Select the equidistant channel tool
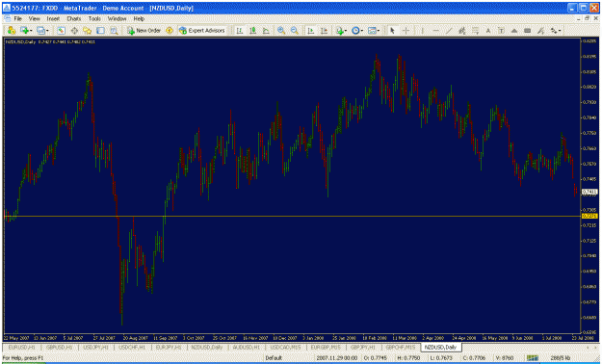The image size is (602, 364). click(x=462, y=31)
